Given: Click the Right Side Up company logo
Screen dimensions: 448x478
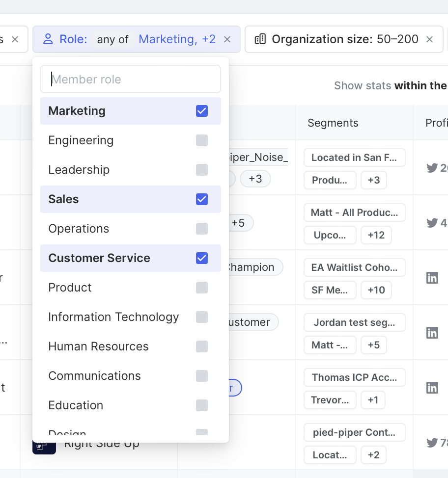Looking at the screenshot, I should (44, 445).
